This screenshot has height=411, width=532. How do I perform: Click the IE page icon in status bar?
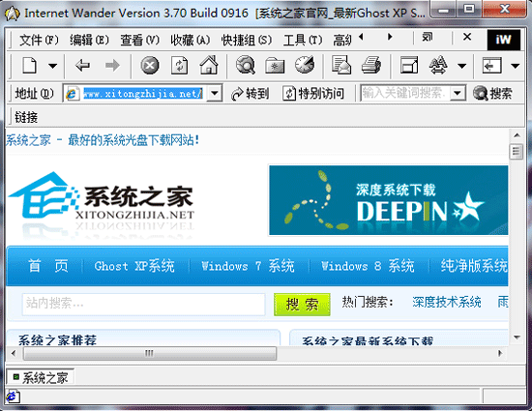click(x=13, y=396)
